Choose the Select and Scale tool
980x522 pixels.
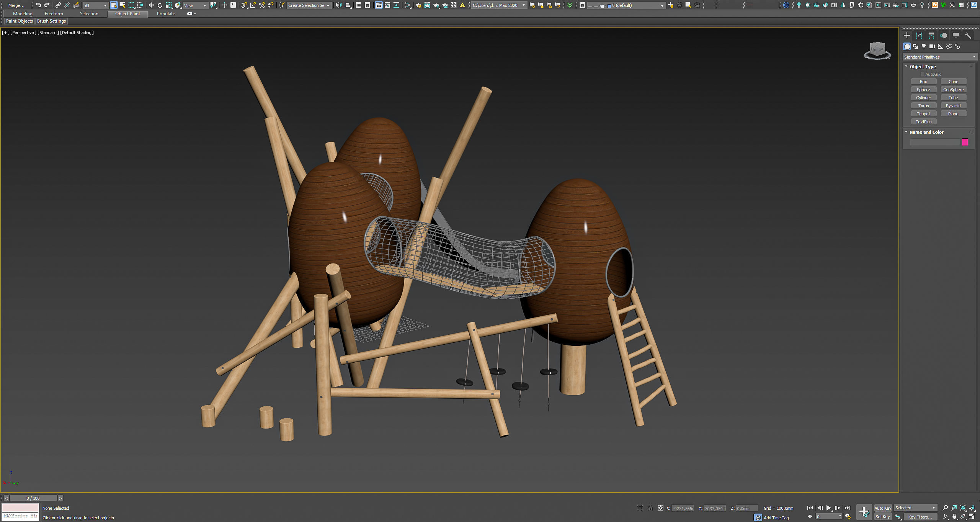(169, 5)
